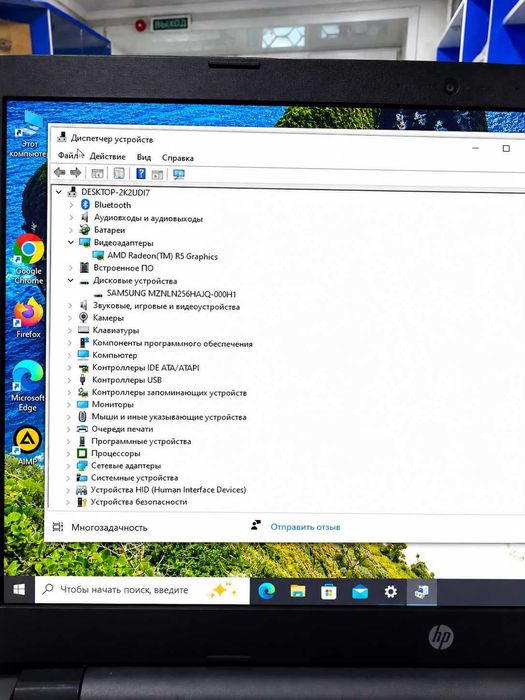The image size is (525, 700).
Task: Open the Справка menu
Action: click(x=178, y=158)
